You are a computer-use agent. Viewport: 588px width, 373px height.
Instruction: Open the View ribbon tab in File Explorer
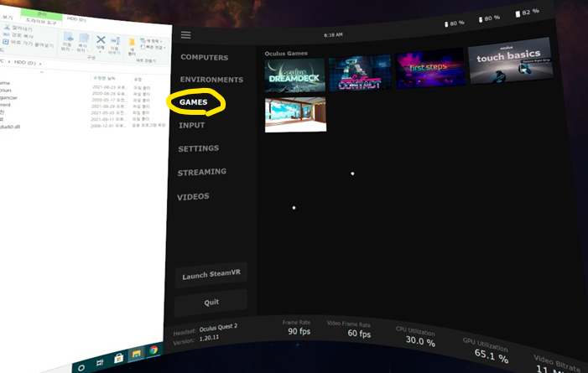tap(8, 18)
